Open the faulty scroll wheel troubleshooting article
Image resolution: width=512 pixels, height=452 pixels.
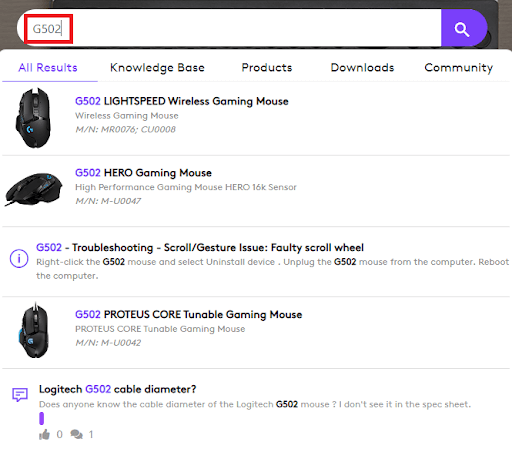200,248
